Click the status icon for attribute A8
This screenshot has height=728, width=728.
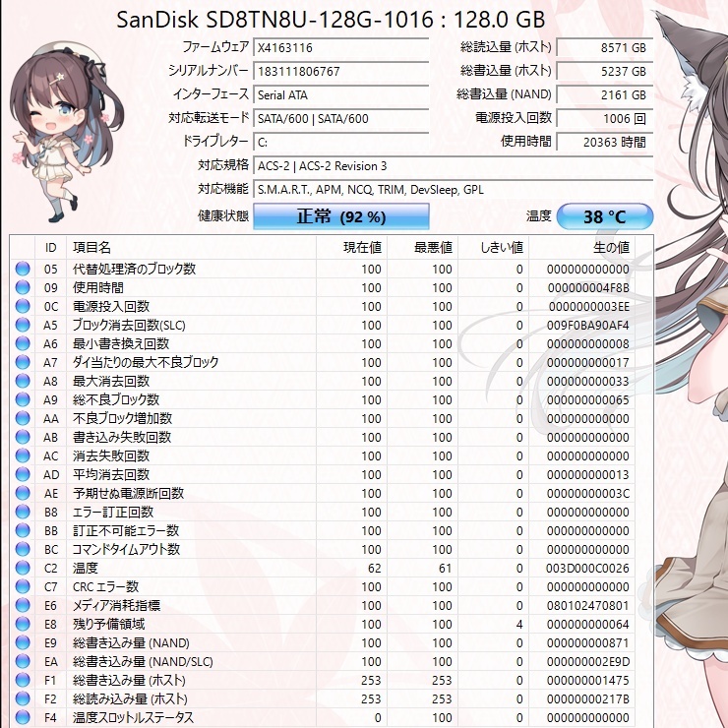(23, 381)
